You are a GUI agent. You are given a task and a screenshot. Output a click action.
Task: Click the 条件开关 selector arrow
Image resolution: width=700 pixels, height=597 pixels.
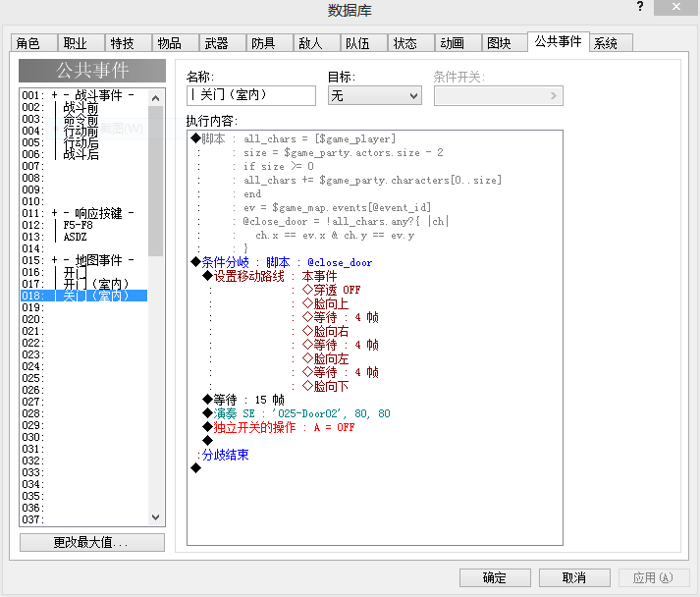(553, 95)
